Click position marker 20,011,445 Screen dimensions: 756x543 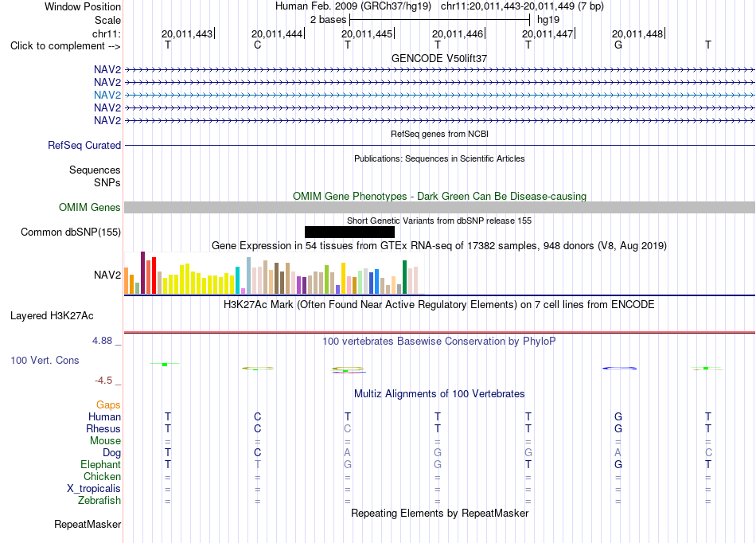(368, 33)
